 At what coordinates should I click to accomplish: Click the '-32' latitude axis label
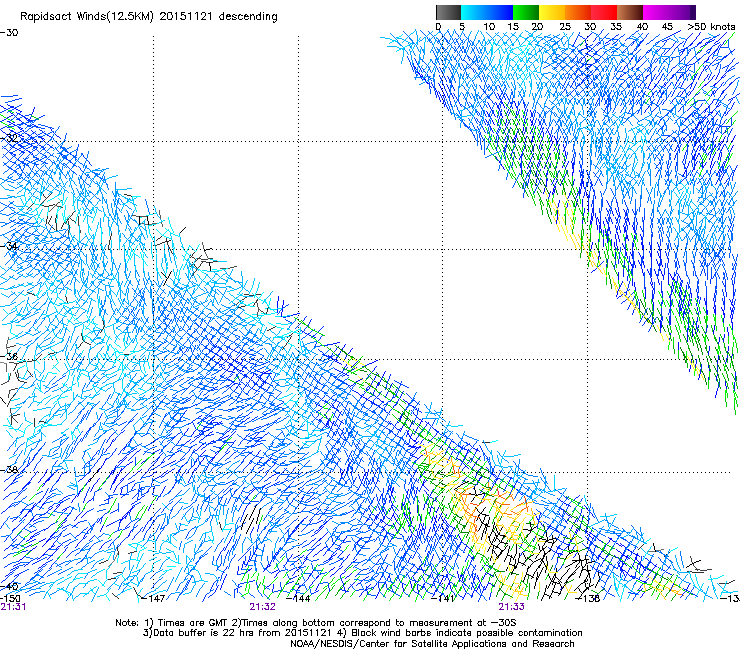point(9,138)
